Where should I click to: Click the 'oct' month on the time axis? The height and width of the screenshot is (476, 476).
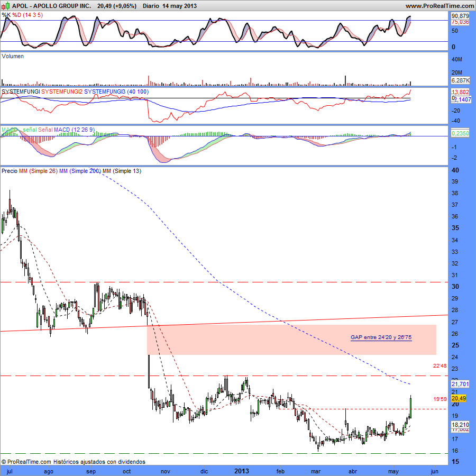point(126,471)
